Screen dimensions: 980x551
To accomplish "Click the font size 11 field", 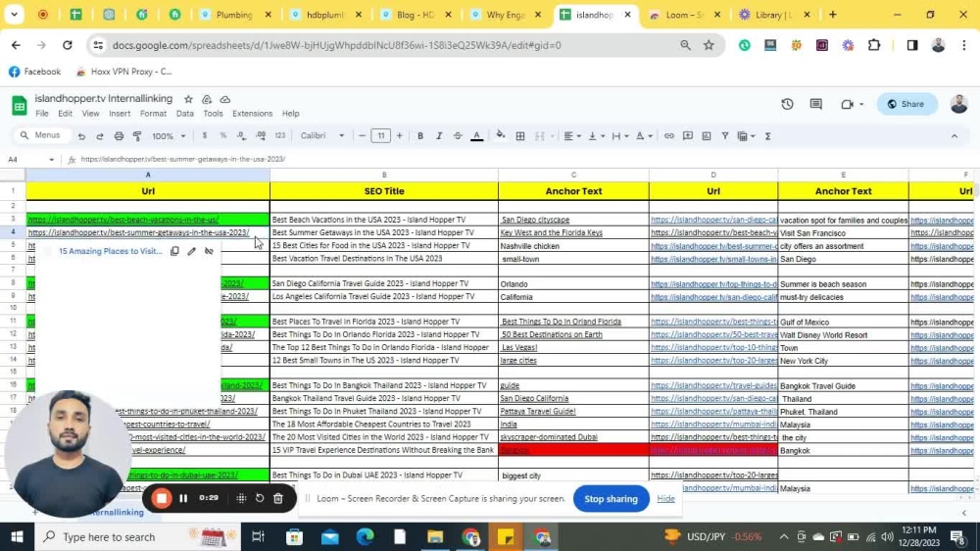I will tap(380, 135).
